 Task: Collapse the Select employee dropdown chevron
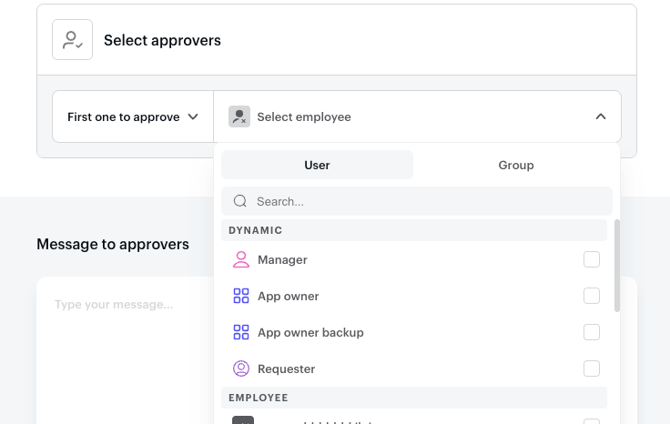pyautogui.click(x=601, y=117)
